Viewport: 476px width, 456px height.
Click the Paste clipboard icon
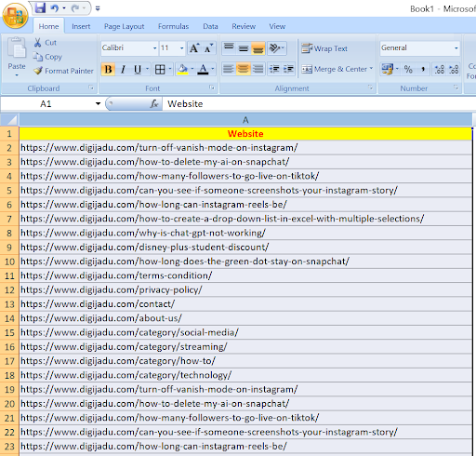click(x=17, y=47)
